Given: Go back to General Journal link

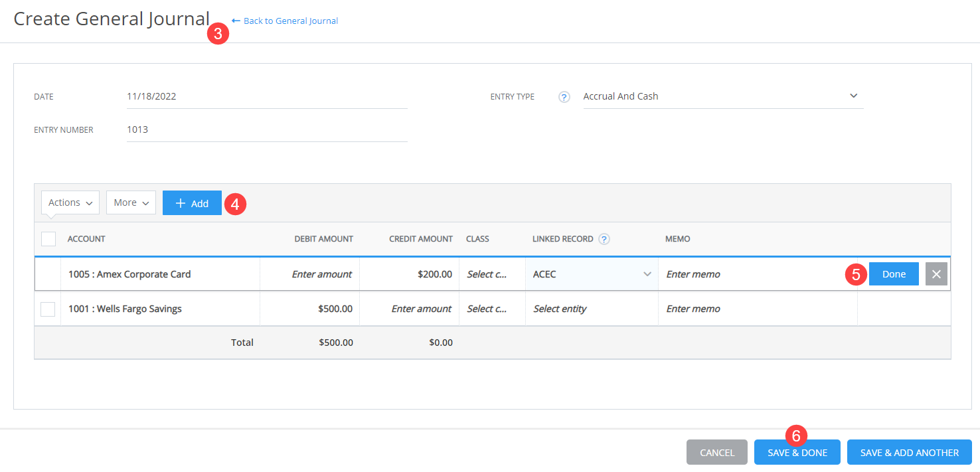Looking at the screenshot, I should click(x=285, y=21).
